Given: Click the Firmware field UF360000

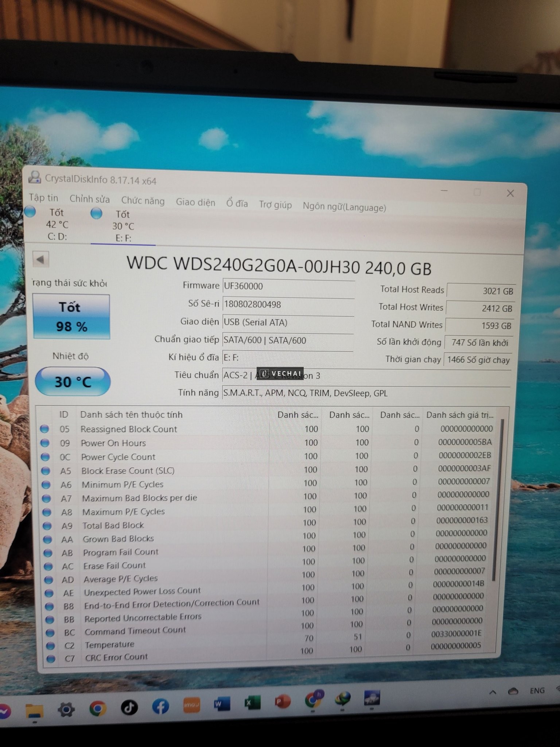Looking at the screenshot, I should (289, 286).
